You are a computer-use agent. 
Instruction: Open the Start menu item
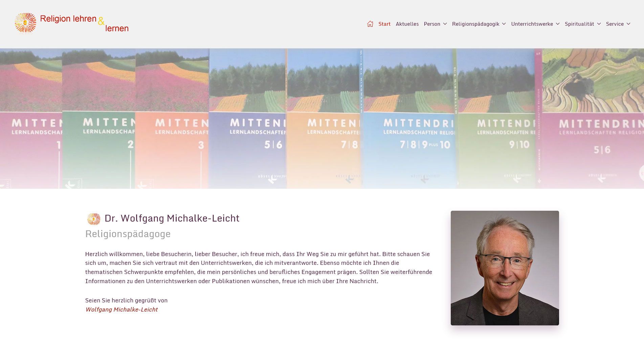[384, 24]
